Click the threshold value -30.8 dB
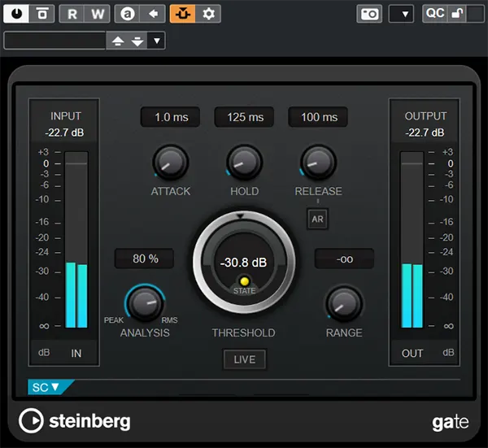Image resolution: width=488 pixels, height=448 pixels. coord(244,263)
